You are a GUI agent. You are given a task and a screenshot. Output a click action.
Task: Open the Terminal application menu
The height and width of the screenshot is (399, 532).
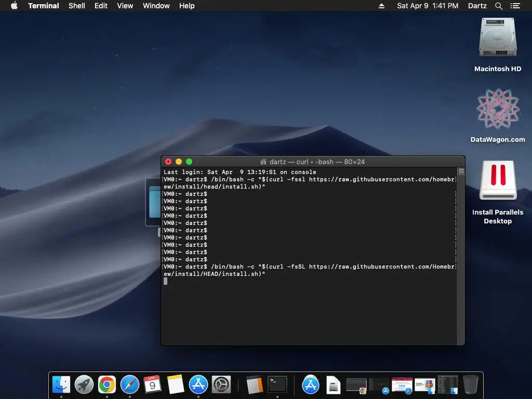pyautogui.click(x=44, y=6)
